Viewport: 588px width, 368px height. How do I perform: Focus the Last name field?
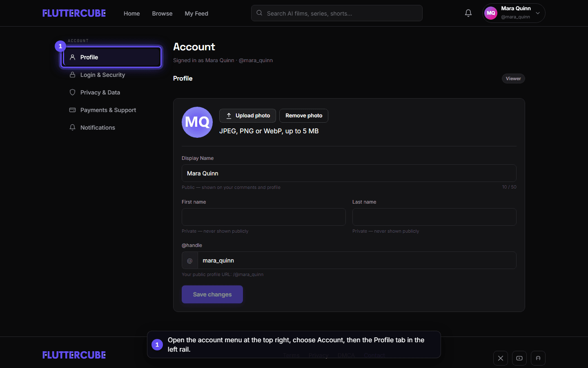pos(434,217)
